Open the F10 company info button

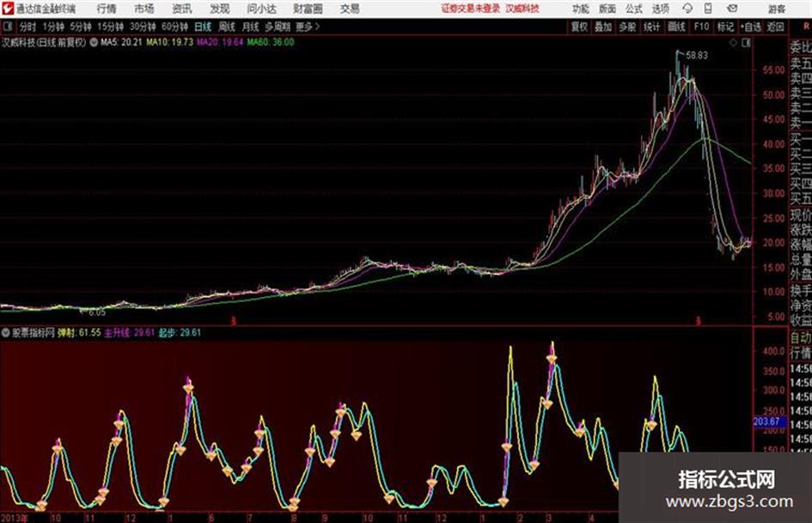click(701, 27)
